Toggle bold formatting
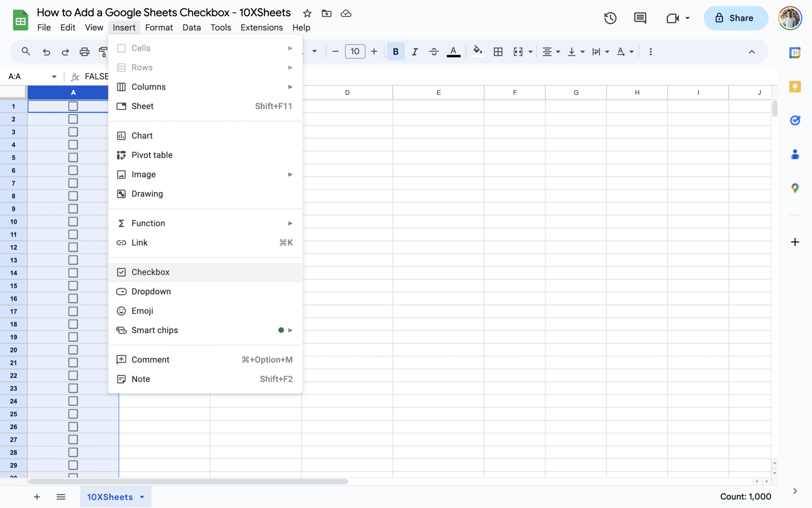812x508 pixels. click(x=396, y=52)
